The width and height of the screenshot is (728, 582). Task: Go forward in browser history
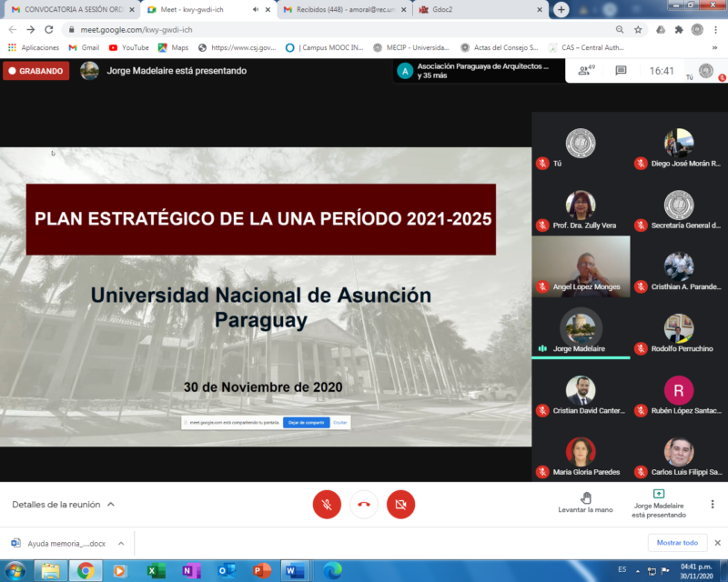coord(31,30)
